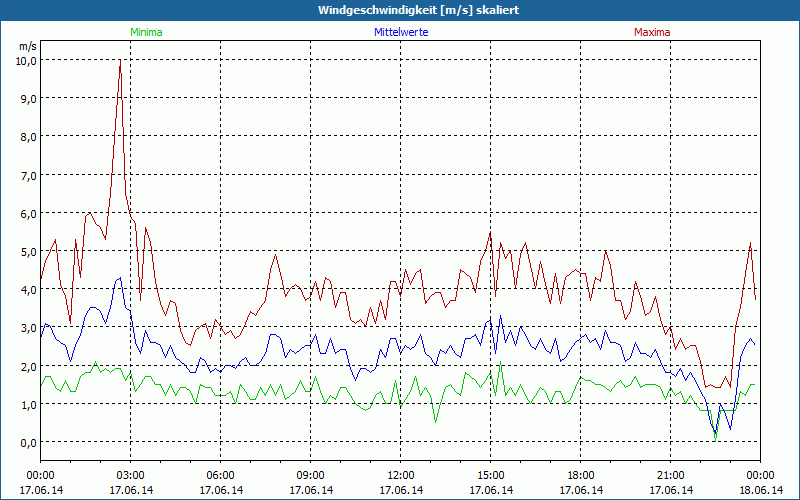This screenshot has width=800, height=500.
Task: Click the 8,0 y-axis value
Action: pos(29,137)
